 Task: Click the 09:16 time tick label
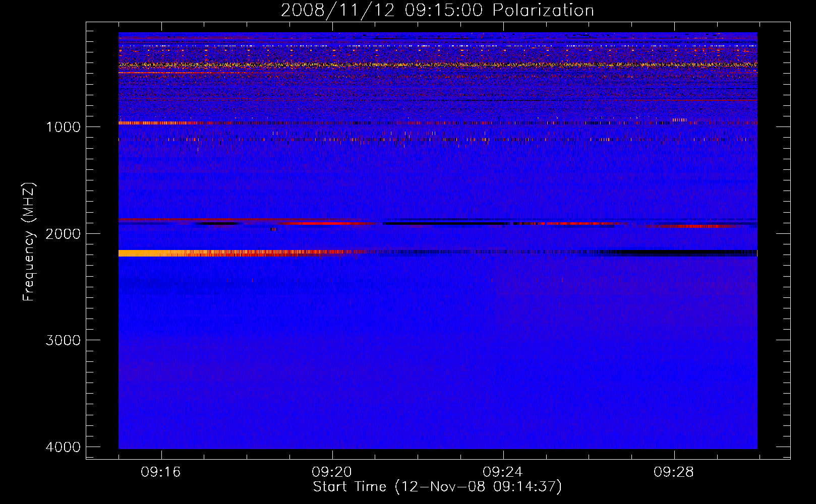coord(161,472)
